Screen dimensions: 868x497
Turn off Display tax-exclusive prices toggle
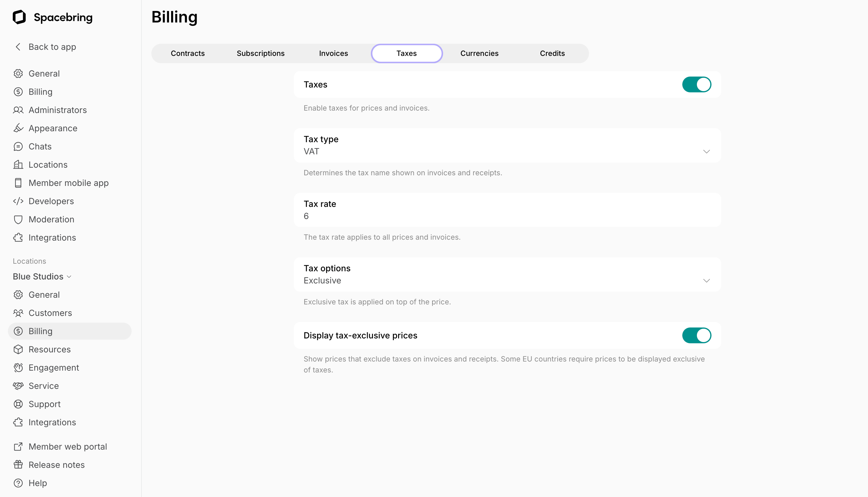pyautogui.click(x=697, y=335)
